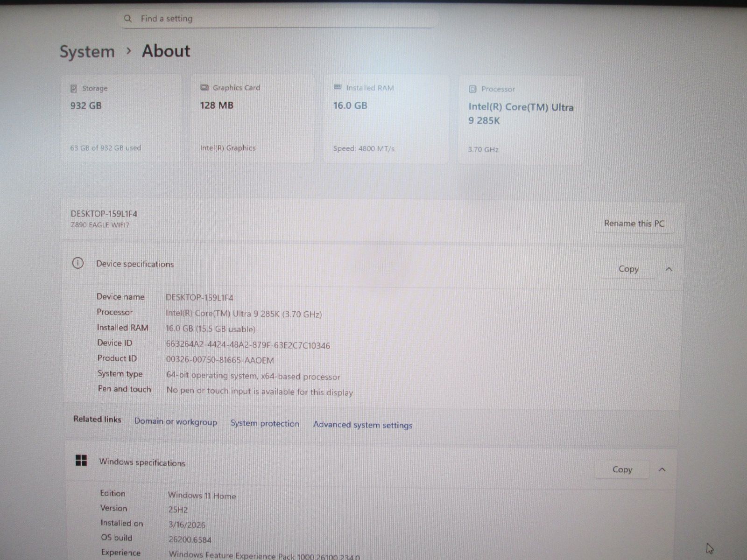Focus the Find a setting search field

coord(280,19)
